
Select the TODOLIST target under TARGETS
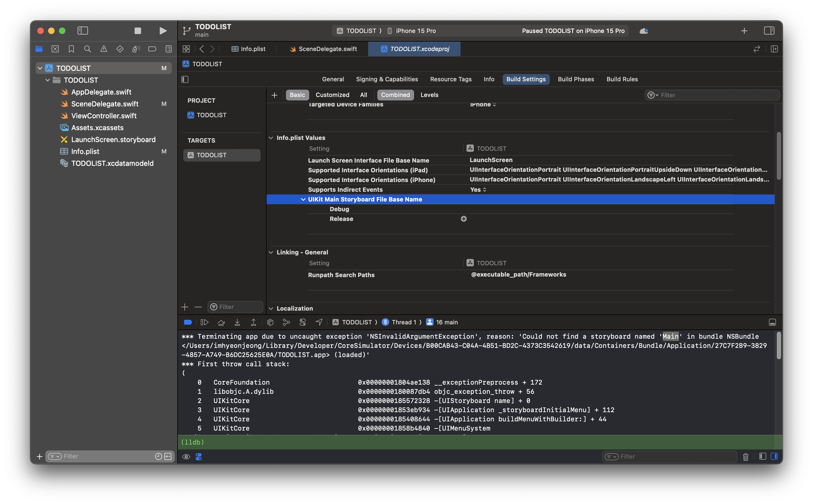222,155
